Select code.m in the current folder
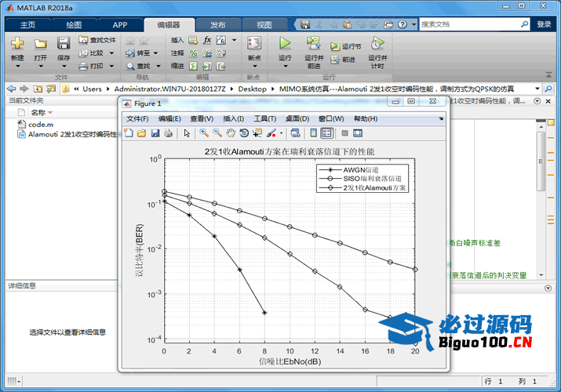This screenshot has height=392, width=561. click(x=41, y=125)
